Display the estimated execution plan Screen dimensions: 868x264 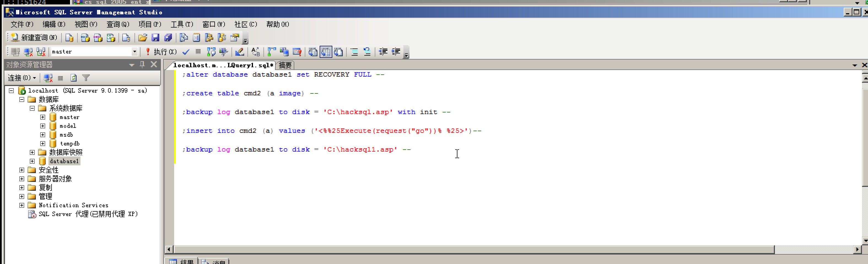click(211, 52)
